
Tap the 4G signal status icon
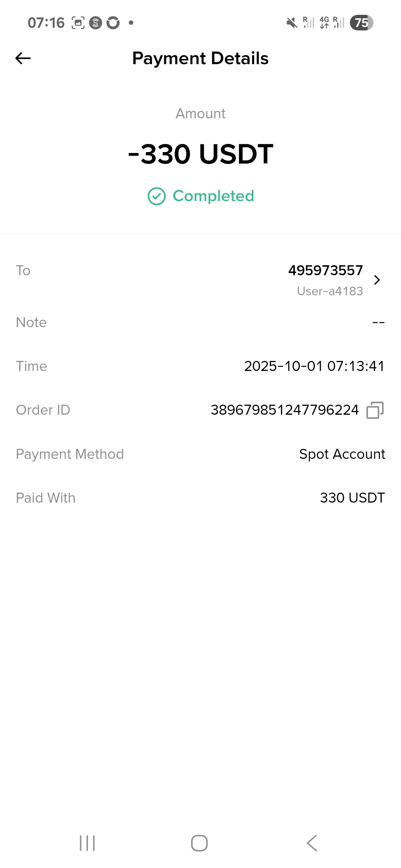pos(324,23)
